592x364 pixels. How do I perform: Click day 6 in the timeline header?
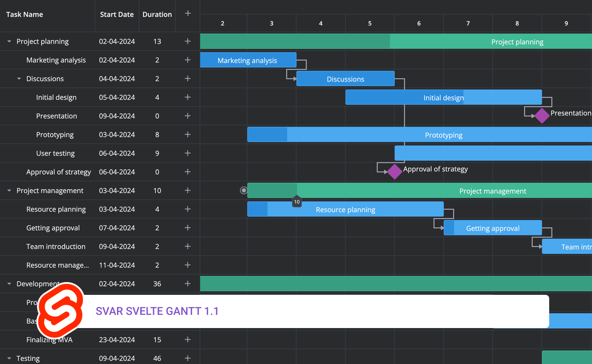pos(419,23)
